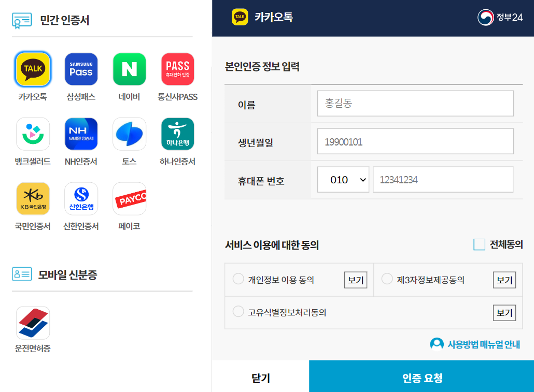Click the 개인정보 이용 동의 label text
This screenshot has height=392, width=534.
click(x=281, y=280)
